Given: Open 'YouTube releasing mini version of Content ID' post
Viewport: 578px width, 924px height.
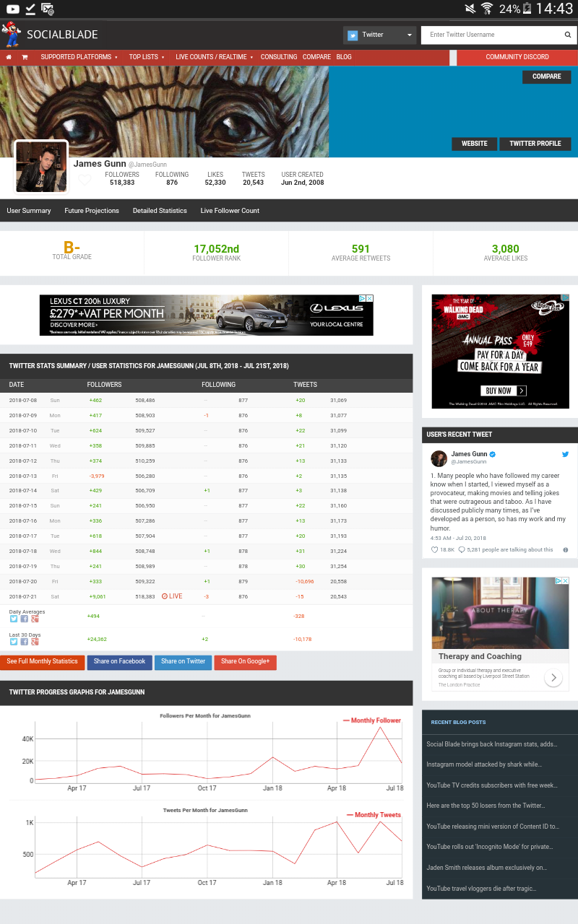Looking at the screenshot, I should tap(493, 827).
